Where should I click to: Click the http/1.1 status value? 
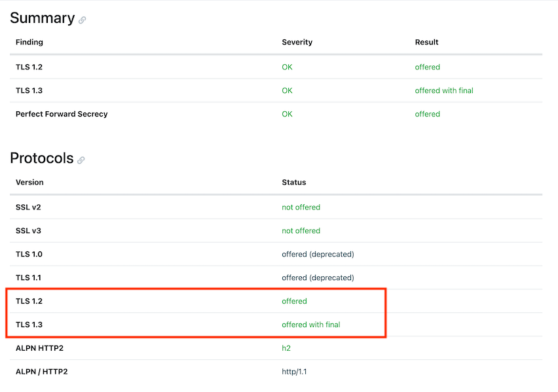(294, 371)
